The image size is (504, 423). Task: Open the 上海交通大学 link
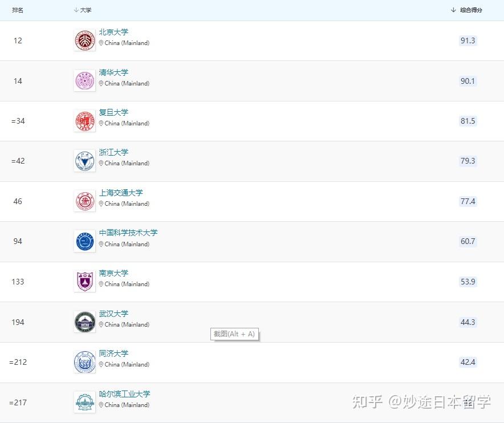[121, 193]
